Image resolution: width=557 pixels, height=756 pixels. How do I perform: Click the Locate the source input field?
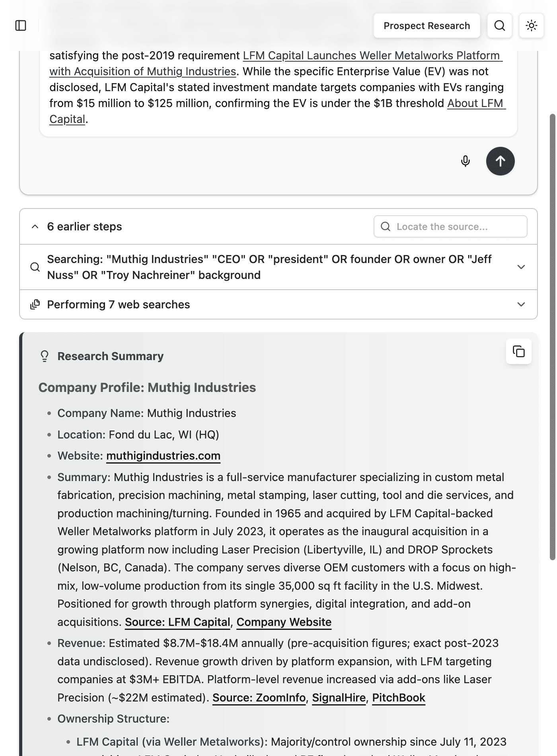click(450, 226)
